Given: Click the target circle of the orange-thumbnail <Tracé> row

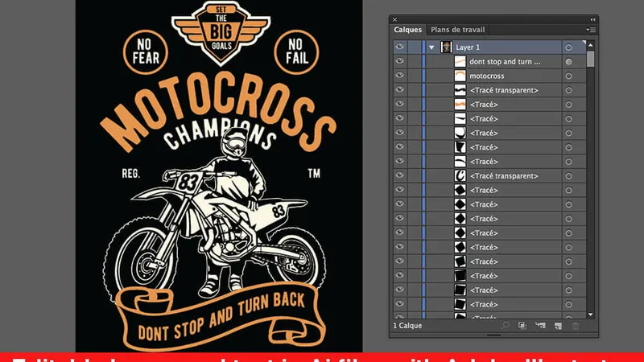Looking at the screenshot, I should [568, 105].
